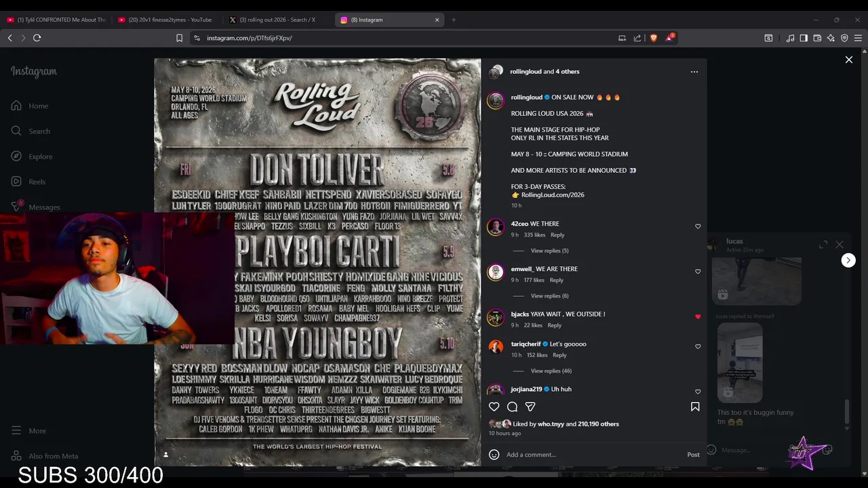Viewport: 868px width, 488px height.
Task: Open rollingloud profile from post header
Action: point(526,71)
